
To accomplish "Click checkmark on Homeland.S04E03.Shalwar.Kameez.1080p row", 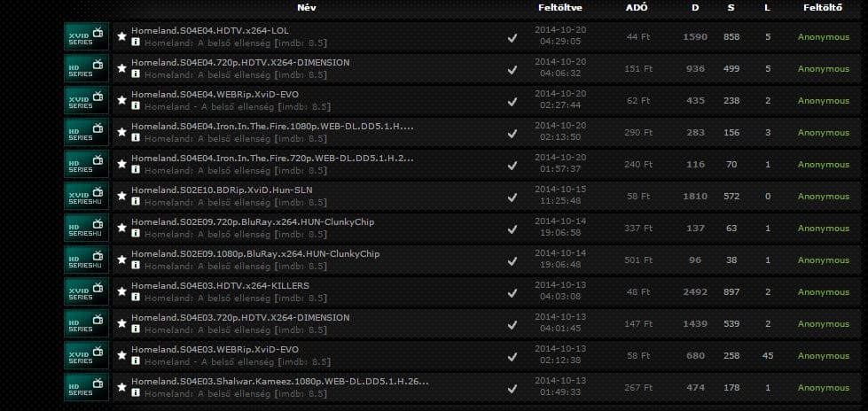I will pos(512,388).
